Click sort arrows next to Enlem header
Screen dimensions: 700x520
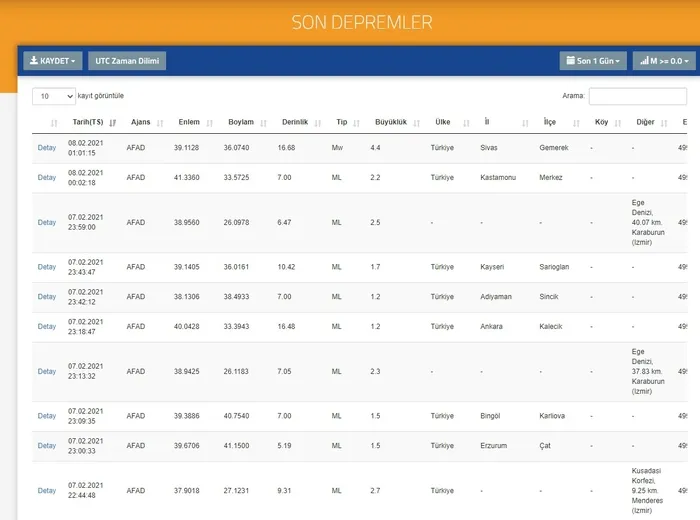pyautogui.click(x=208, y=123)
